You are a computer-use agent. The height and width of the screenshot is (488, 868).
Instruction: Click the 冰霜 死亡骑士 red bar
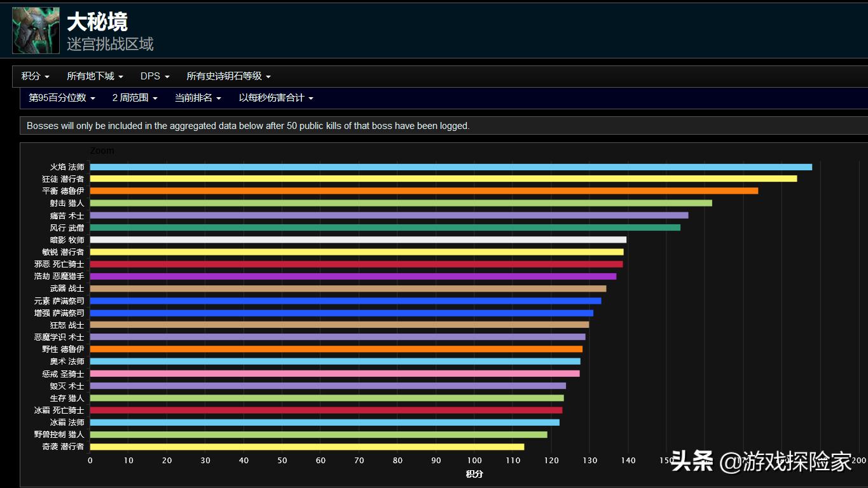(326, 410)
